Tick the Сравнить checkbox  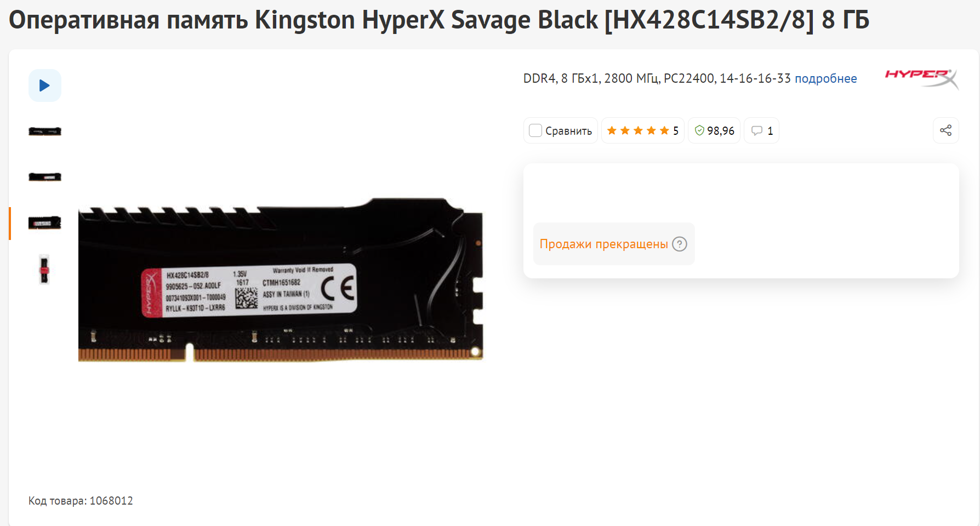pos(535,130)
